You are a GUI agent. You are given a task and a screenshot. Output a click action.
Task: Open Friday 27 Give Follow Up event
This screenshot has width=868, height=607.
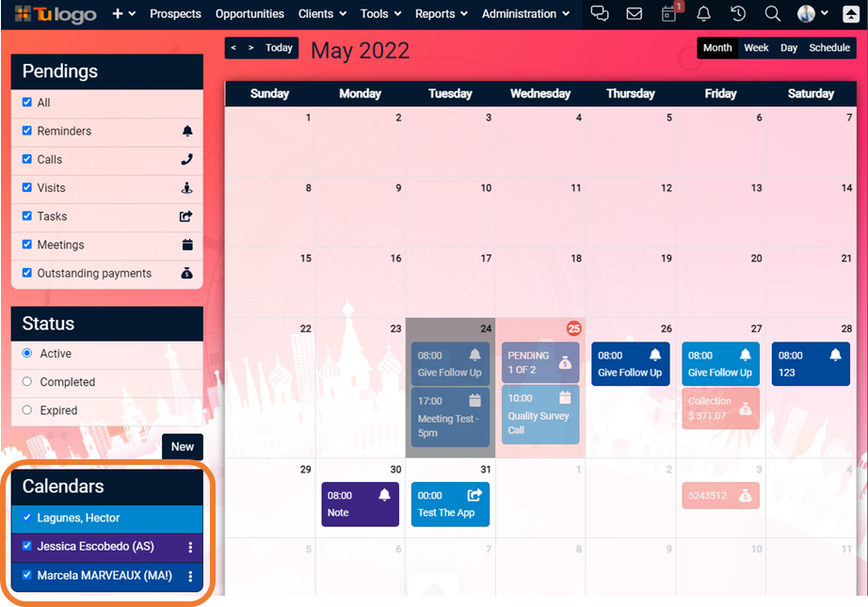(720, 363)
